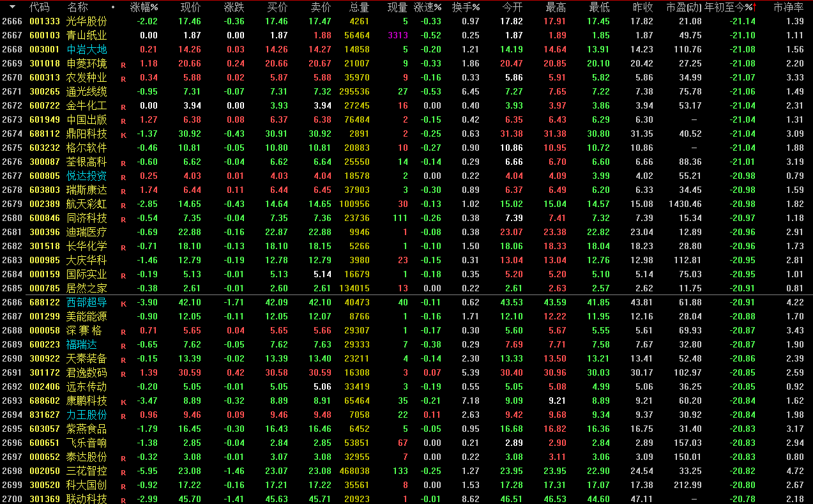Click the R marker on 同济科技 row
This screenshot has height=504, width=813.
pos(123,219)
